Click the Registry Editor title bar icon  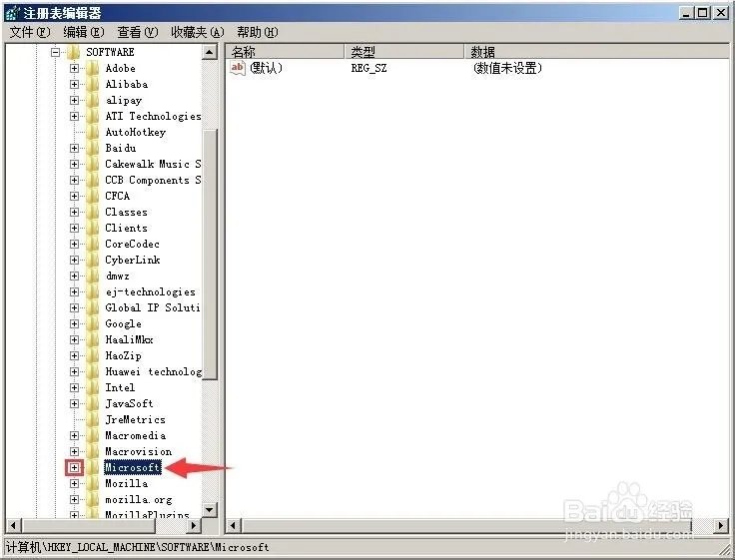pyautogui.click(x=13, y=13)
